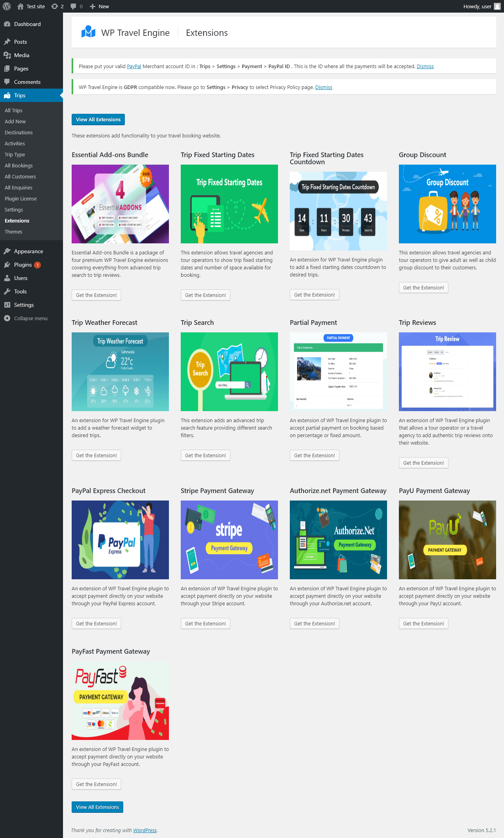The height and width of the screenshot is (838, 504).
Task: Click the top View All Extensions button
Action: tap(98, 119)
